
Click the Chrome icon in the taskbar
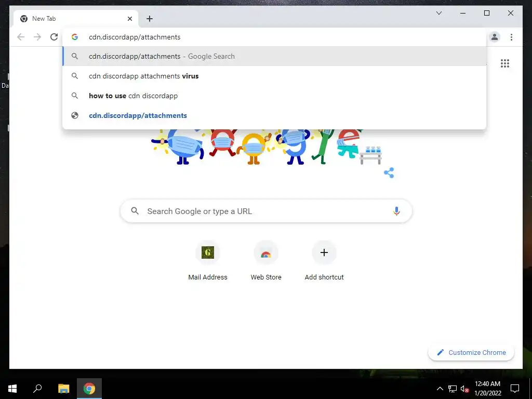(x=89, y=389)
